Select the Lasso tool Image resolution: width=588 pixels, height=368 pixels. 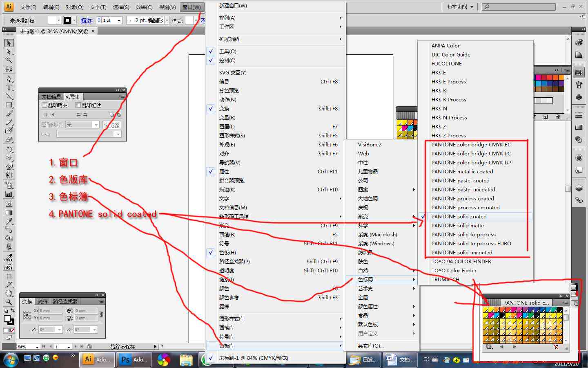click(9, 69)
